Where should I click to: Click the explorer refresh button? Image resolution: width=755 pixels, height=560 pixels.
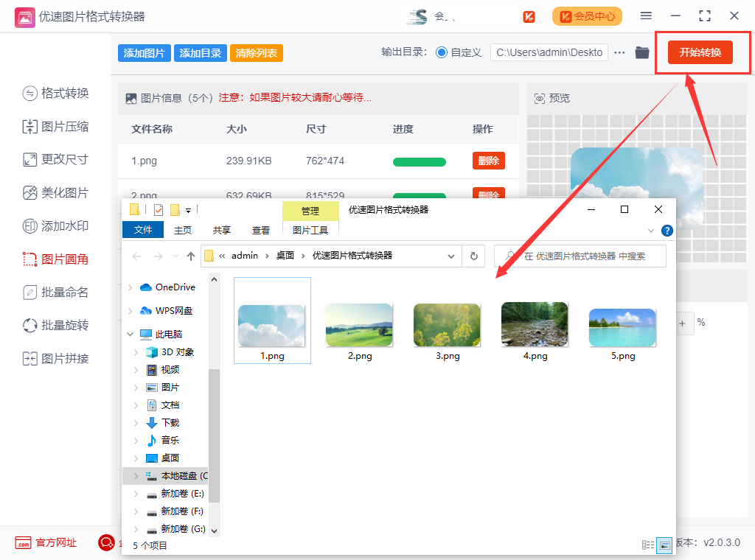(x=473, y=256)
